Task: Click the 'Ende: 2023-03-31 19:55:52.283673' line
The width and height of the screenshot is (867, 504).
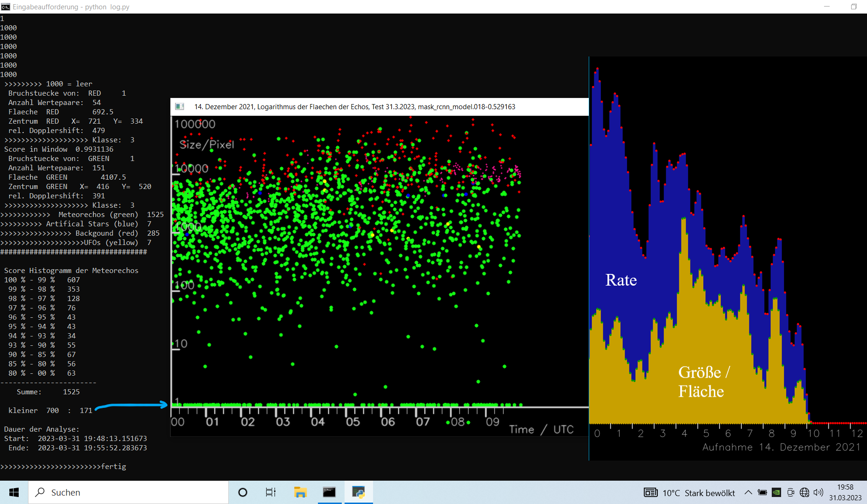Action: pos(78,448)
